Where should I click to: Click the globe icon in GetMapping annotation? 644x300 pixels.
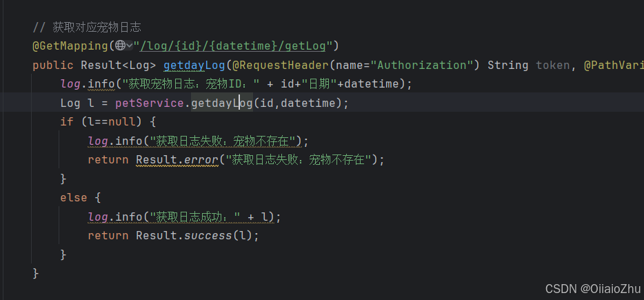tap(120, 46)
